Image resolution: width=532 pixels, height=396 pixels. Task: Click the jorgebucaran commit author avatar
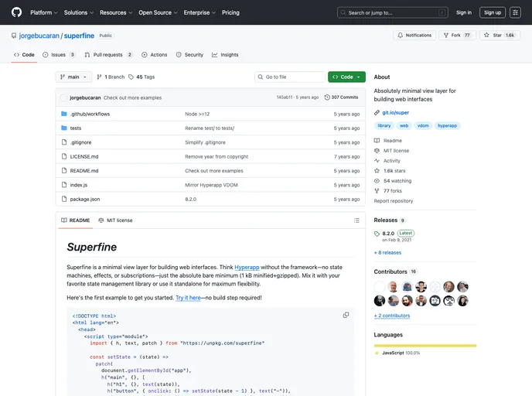pos(63,97)
